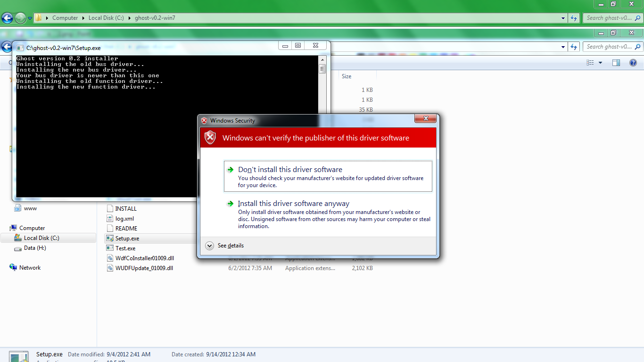Click the Data (H:) drive icon
The width and height of the screenshot is (644, 362).
point(18,248)
